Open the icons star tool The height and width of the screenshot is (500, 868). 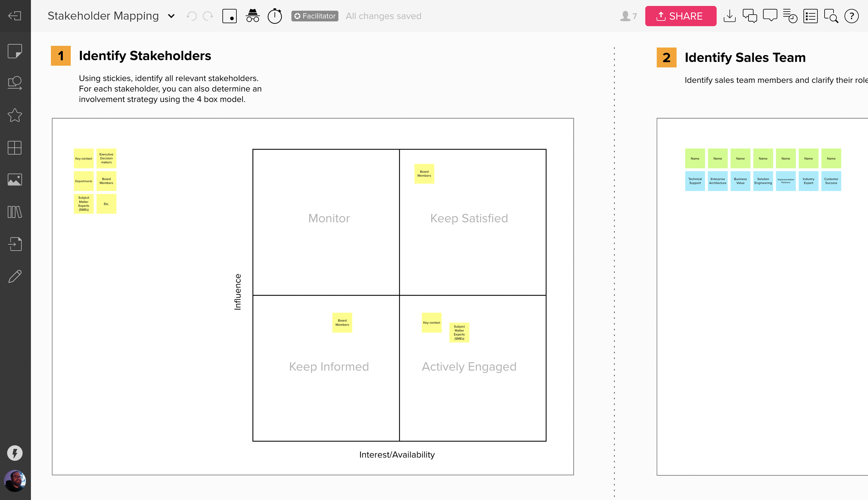pyautogui.click(x=15, y=115)
